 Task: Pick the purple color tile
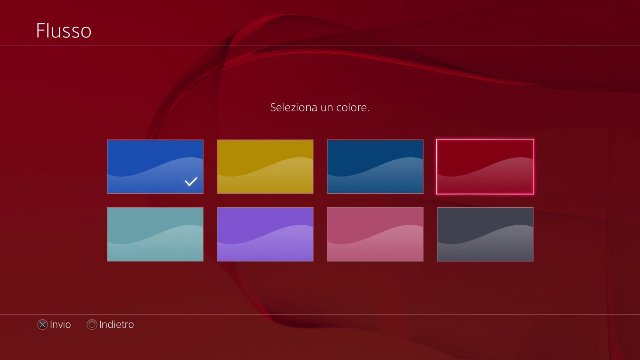point(265,234)
